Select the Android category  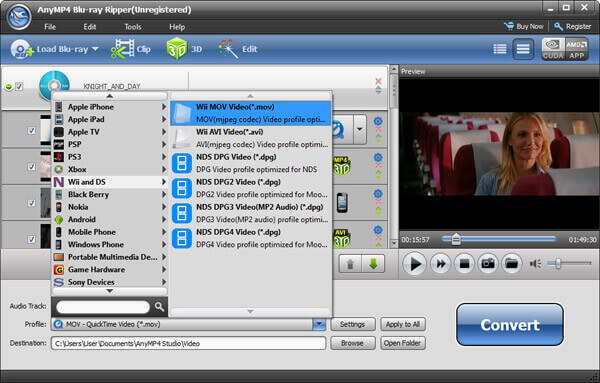pos(110,219)
